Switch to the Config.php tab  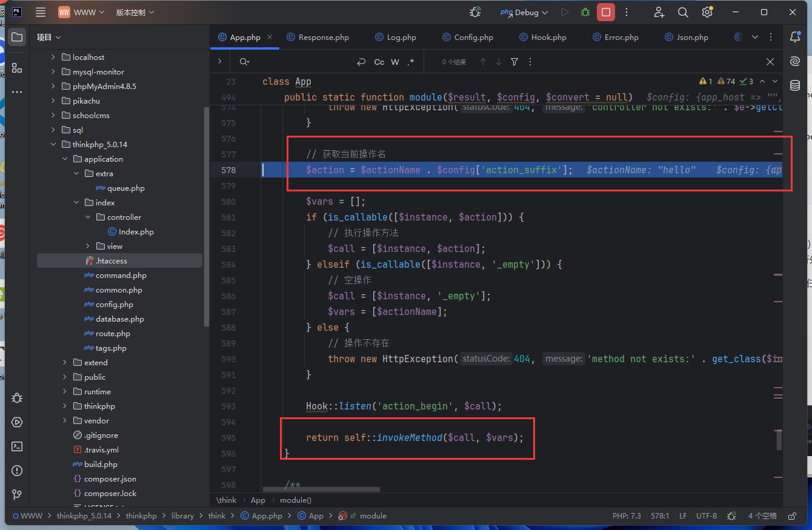click(x=473, y=37)
